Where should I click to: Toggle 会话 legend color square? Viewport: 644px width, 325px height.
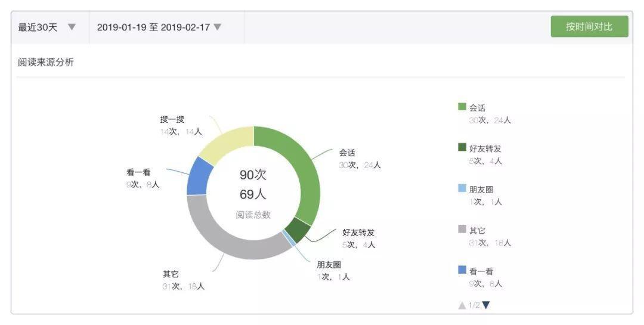462,107
